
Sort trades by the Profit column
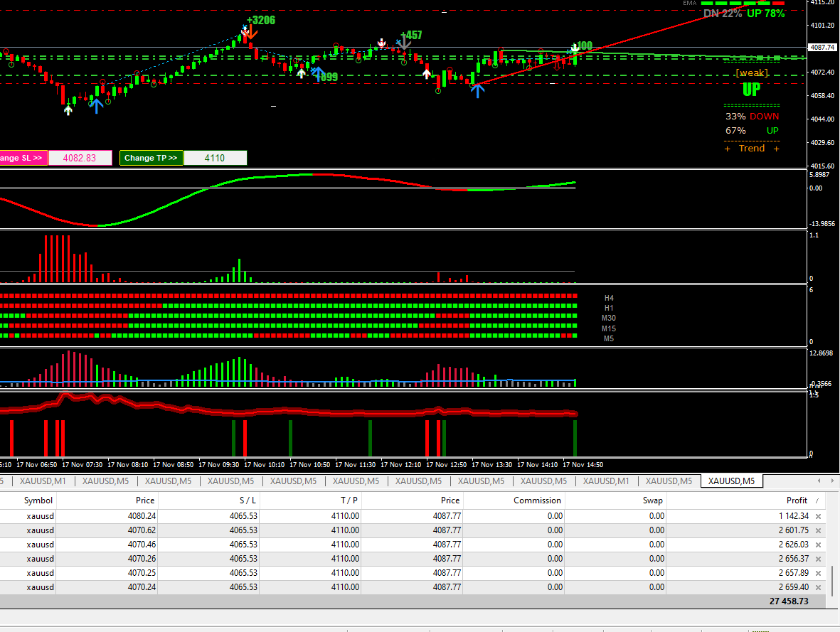coord(797,500)
